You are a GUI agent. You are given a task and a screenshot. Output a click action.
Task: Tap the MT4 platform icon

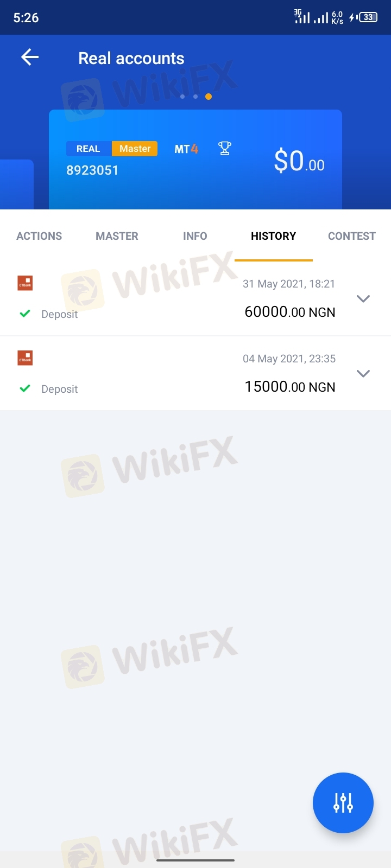pyautogui.click(x=186, y=149)
